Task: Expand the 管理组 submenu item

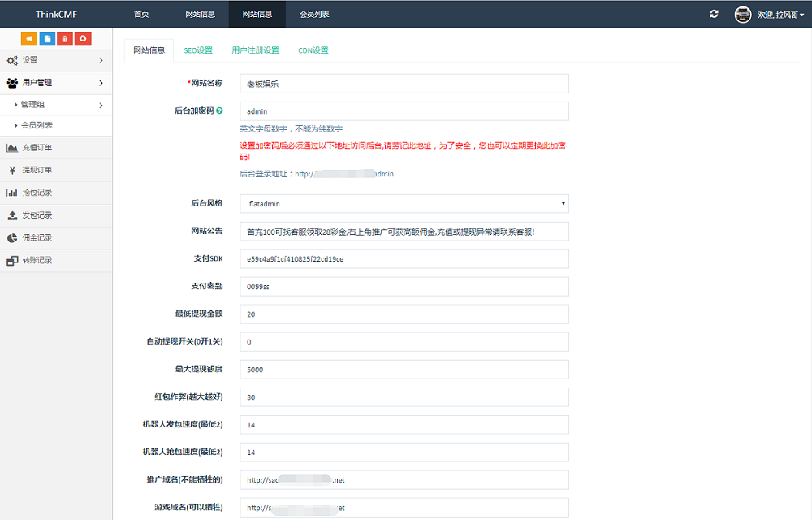Action: (55, 105)
